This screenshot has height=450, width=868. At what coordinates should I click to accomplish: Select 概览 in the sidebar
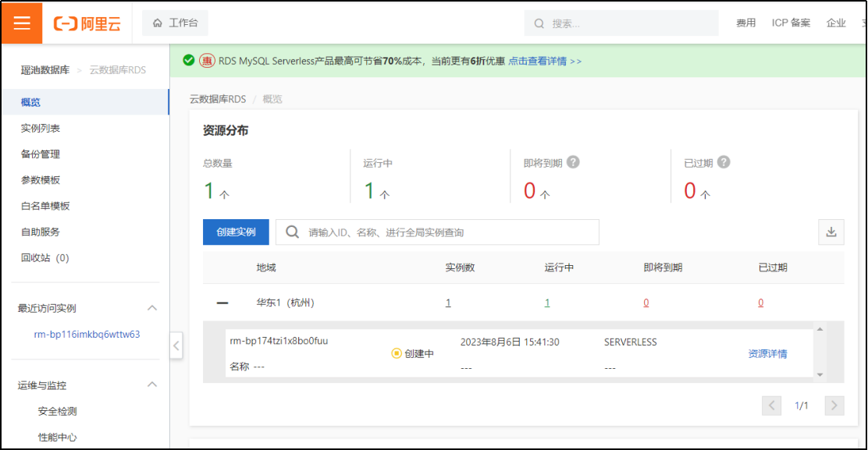click(85, 101)
